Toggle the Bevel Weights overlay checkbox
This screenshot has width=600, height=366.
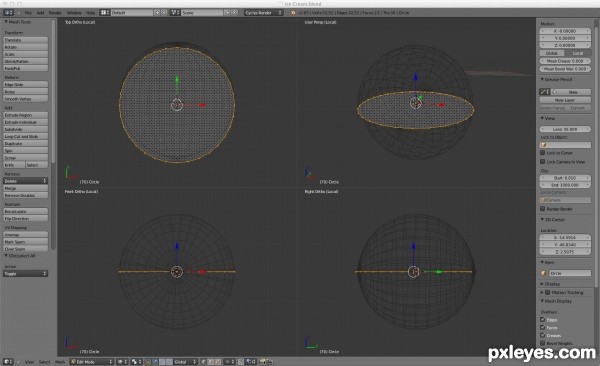pos(543,343)
